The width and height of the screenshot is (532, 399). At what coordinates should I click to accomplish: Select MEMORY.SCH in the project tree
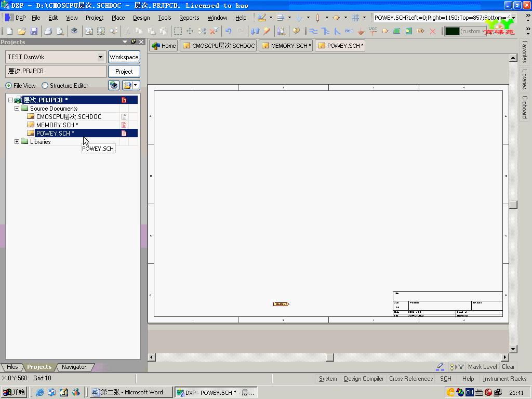57,125
